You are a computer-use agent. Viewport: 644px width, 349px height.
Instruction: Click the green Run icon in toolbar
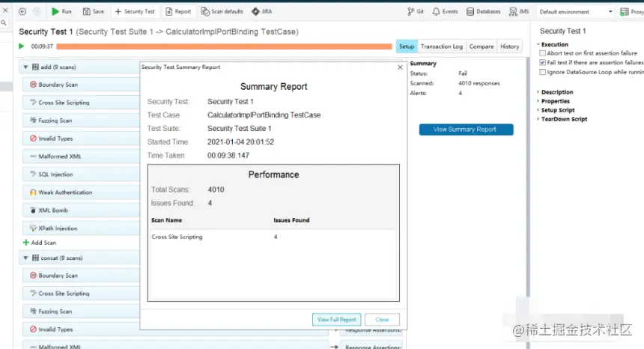click(x=55, y=11)
